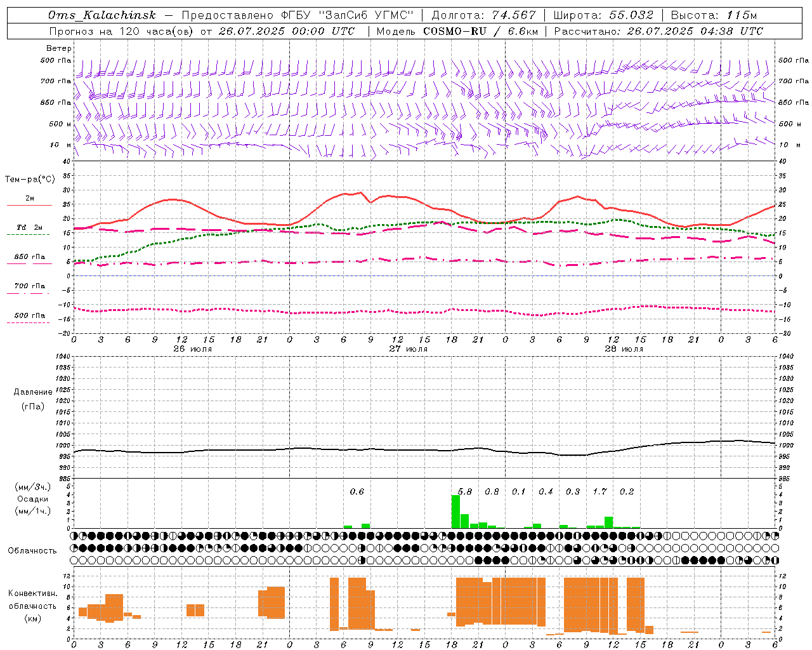
Task: Click the Давление pressure panel label
Action: point(33,392)
